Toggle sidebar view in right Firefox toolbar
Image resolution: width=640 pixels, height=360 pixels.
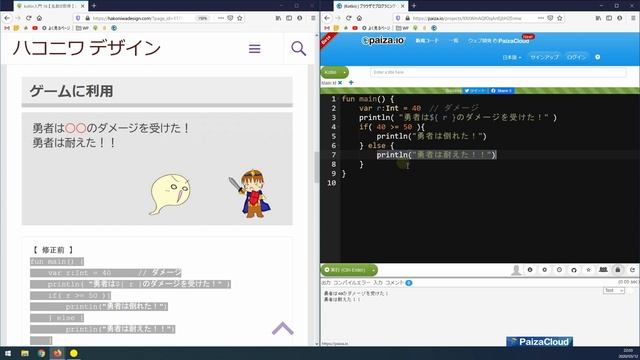609,18
